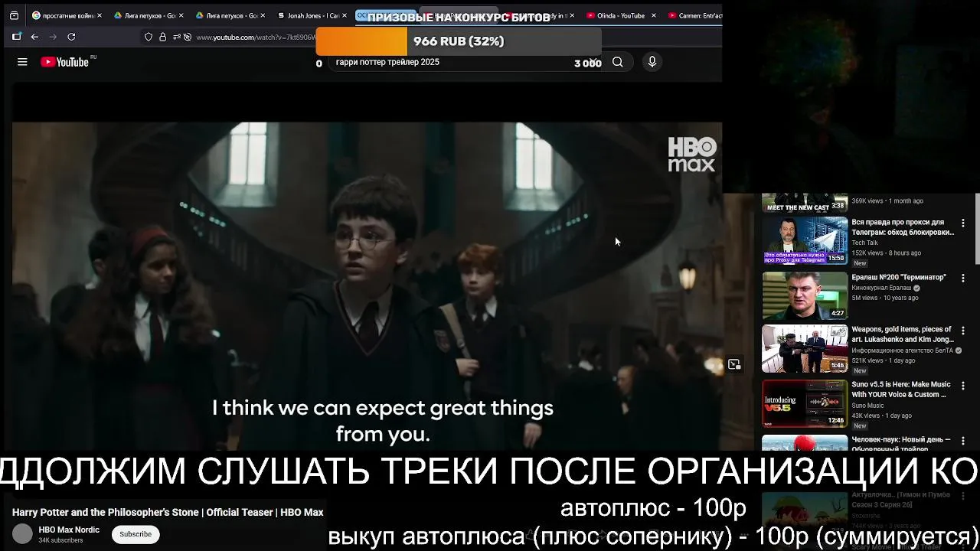Open the 'Meet the New Cast' video thumbnail
Image resolution: width=980 pixels, height=551 pixels.
point(805,202)
